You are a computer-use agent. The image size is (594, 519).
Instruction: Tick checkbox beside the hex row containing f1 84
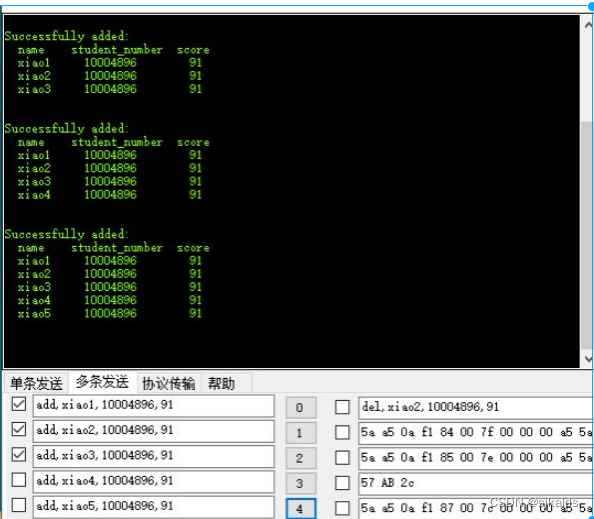point(342,432)
